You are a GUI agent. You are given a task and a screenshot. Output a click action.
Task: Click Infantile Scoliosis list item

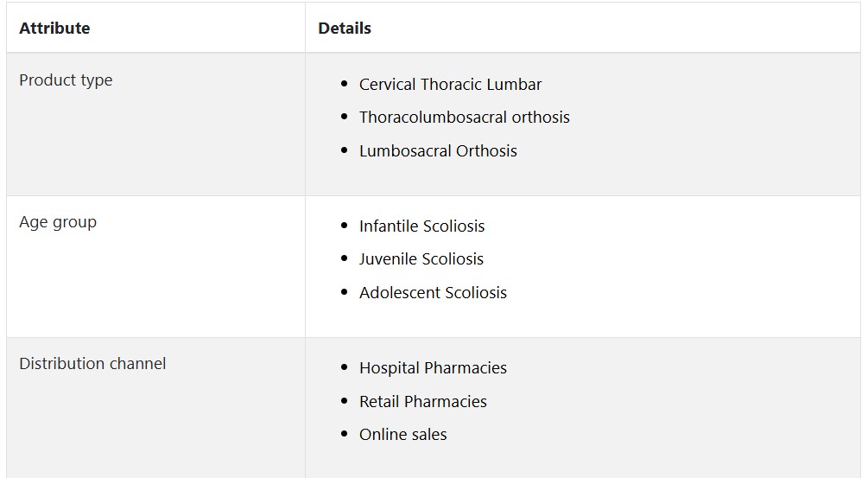point(421,226)
